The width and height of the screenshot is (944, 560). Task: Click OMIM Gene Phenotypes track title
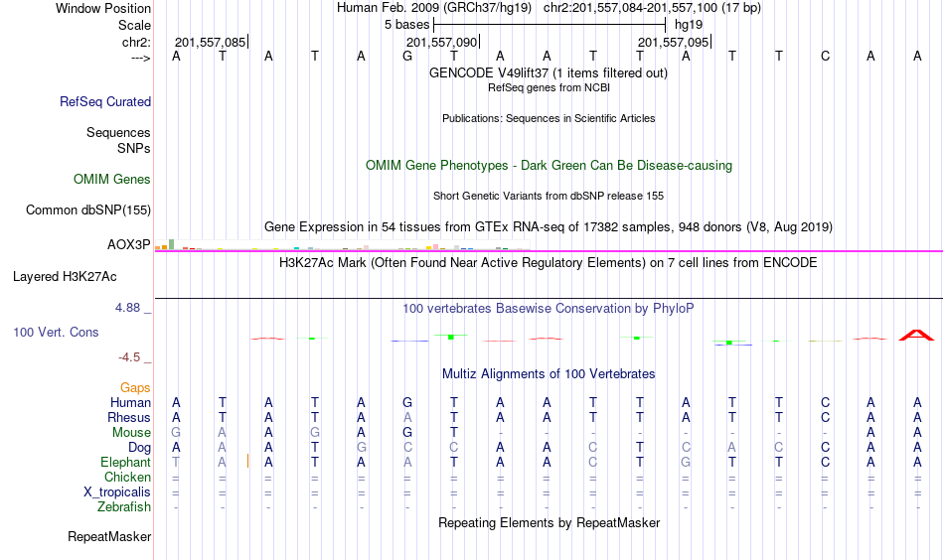550,166
